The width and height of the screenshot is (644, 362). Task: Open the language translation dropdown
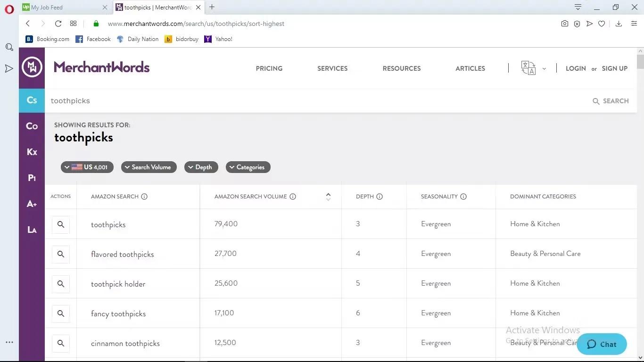(x=533, y=68)
